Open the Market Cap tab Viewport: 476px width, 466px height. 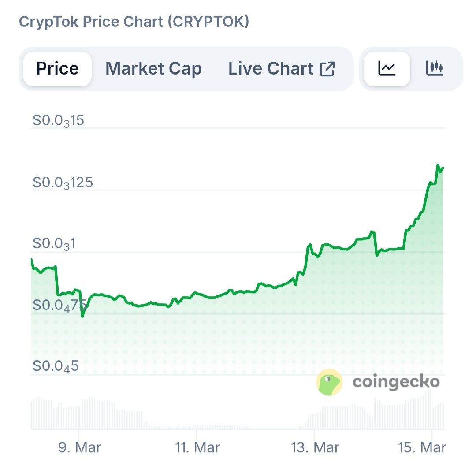coord(153,69)
